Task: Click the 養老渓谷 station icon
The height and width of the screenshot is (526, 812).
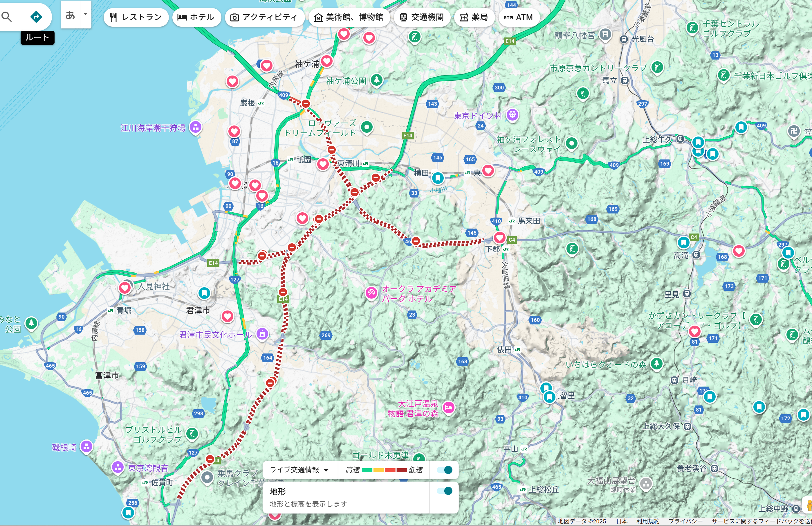Action: coord(714,468)
